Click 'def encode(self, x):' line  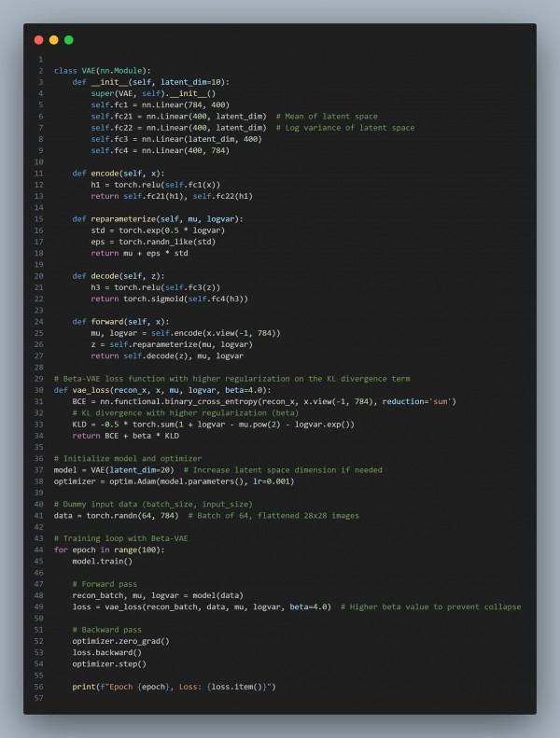pyautogui.click(x=119, y=174)
